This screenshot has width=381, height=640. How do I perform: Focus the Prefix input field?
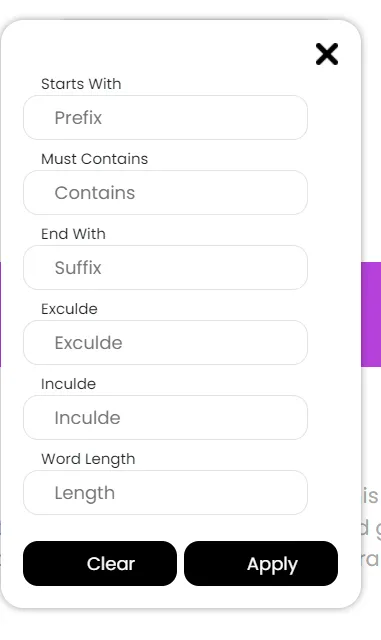point(165,118)
